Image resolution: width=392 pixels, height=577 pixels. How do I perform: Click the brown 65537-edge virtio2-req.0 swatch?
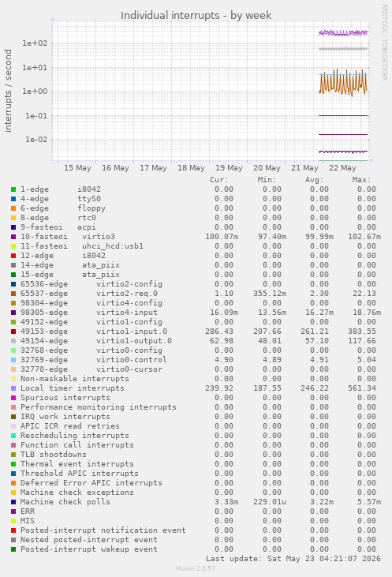click(x=13, y=294)
